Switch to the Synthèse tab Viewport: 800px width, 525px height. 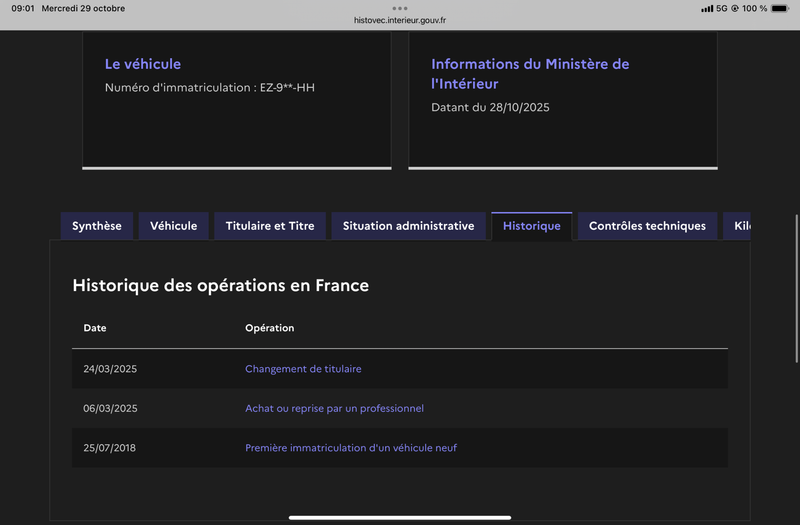pos(97,226)
